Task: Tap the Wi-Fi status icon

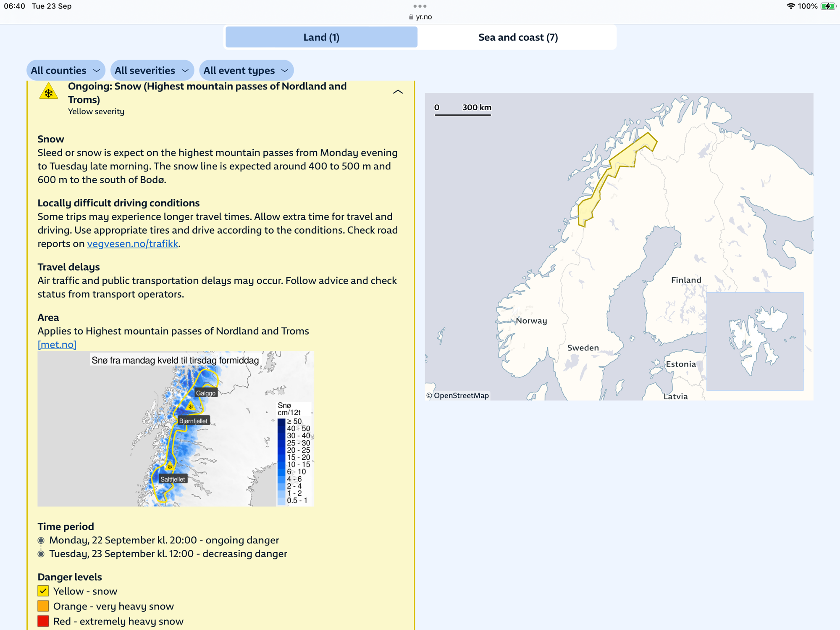Action: 790,6
